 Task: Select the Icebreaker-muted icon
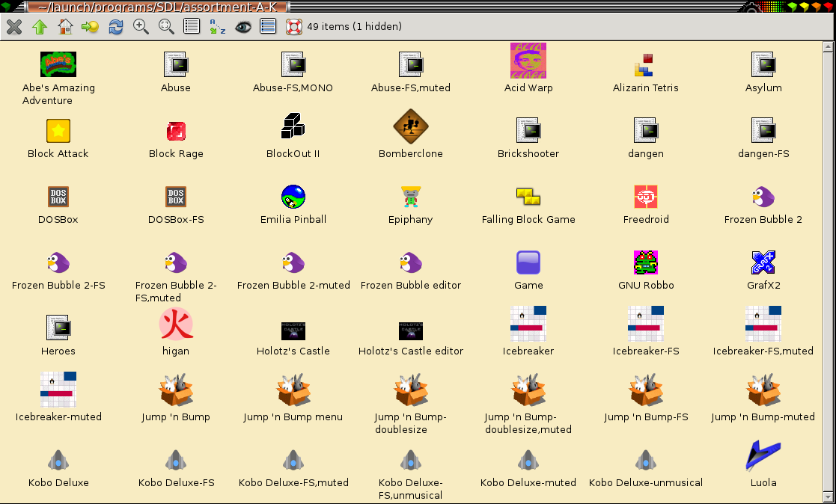click(x=58, y=390)
